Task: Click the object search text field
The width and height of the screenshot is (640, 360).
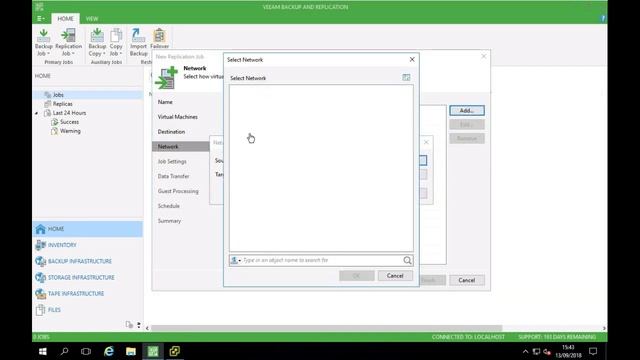Action: click(322, 260)
